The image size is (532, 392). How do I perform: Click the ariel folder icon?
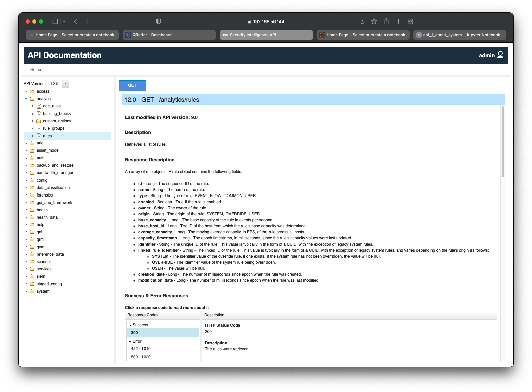click(32, 143)
